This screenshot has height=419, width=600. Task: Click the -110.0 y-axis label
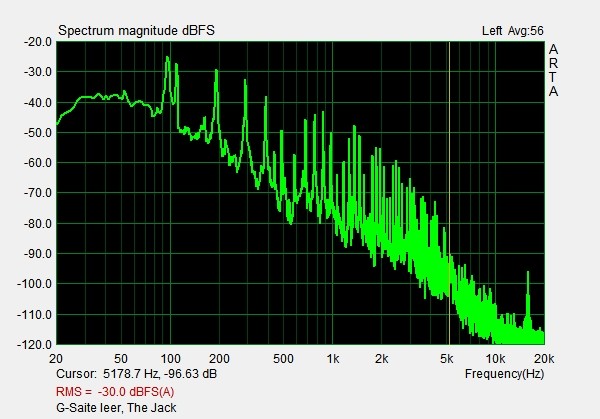(x=34, y=315)
